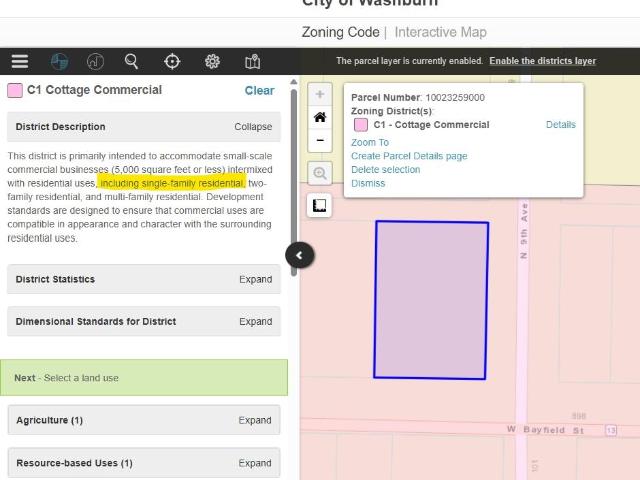Activate the locate crosshair icon
The height and width of the screenshot is (480, 640).
tap(172, 62)
